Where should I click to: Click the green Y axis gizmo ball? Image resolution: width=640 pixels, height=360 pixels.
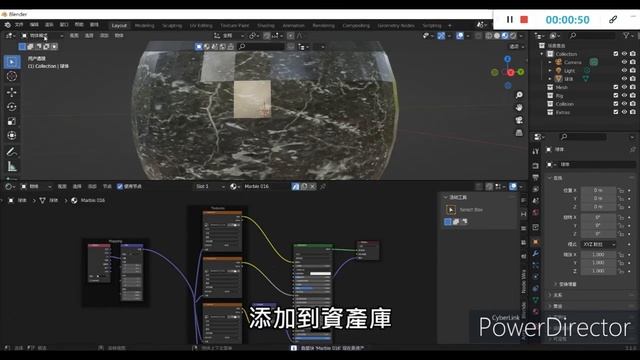[521, 72]
